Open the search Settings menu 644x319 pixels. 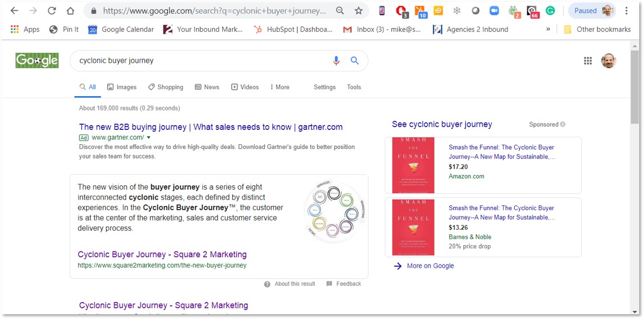(x=325, y=87)
